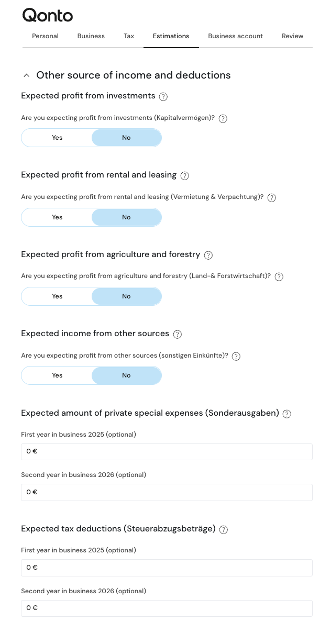Focus tax deductions second year 2026 field
The image size is (331, 644).
pos(167,608)
